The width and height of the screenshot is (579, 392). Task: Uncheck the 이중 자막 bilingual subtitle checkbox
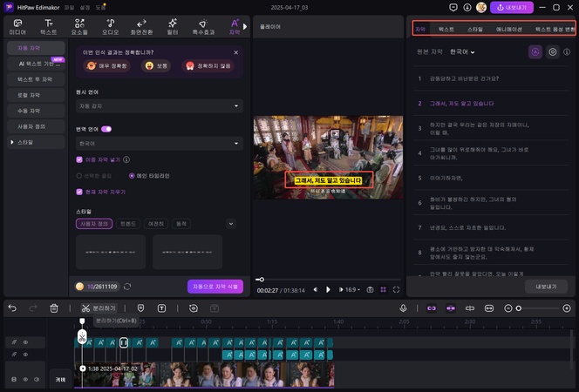coord(80,159)
